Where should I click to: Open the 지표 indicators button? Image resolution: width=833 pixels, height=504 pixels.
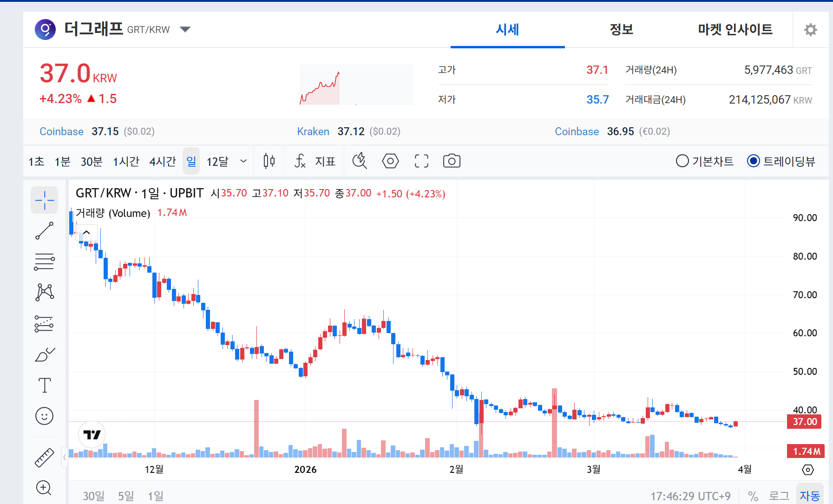pyautogui.click(x=315, y=161)
